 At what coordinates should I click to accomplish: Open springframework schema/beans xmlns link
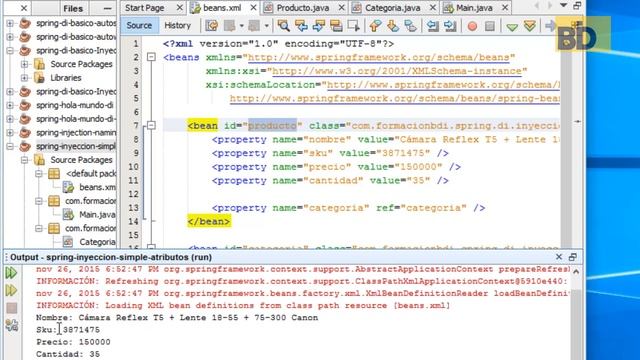378,57
